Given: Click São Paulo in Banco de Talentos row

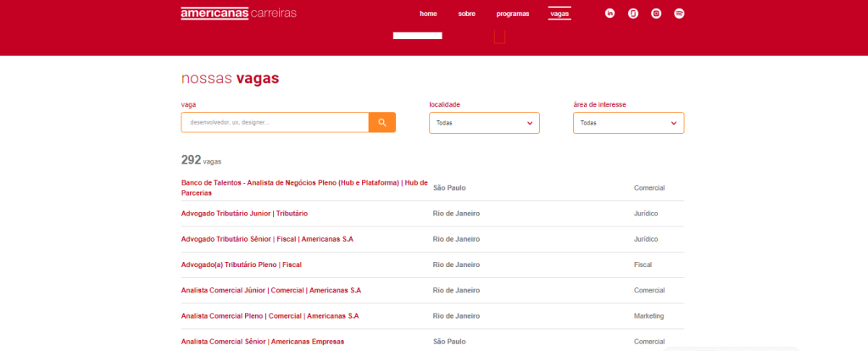Looking at the screenshot, I should (x=449, y=187).
